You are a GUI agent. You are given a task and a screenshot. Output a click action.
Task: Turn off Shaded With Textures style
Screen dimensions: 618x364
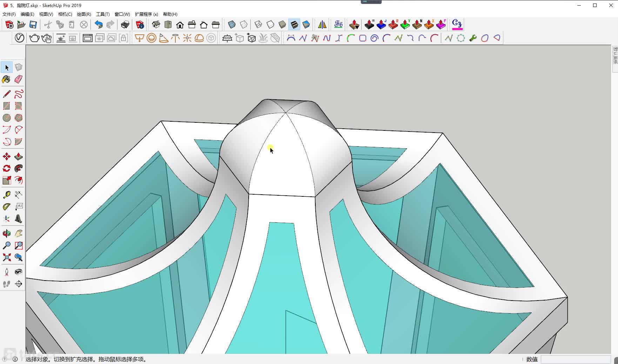294,25
